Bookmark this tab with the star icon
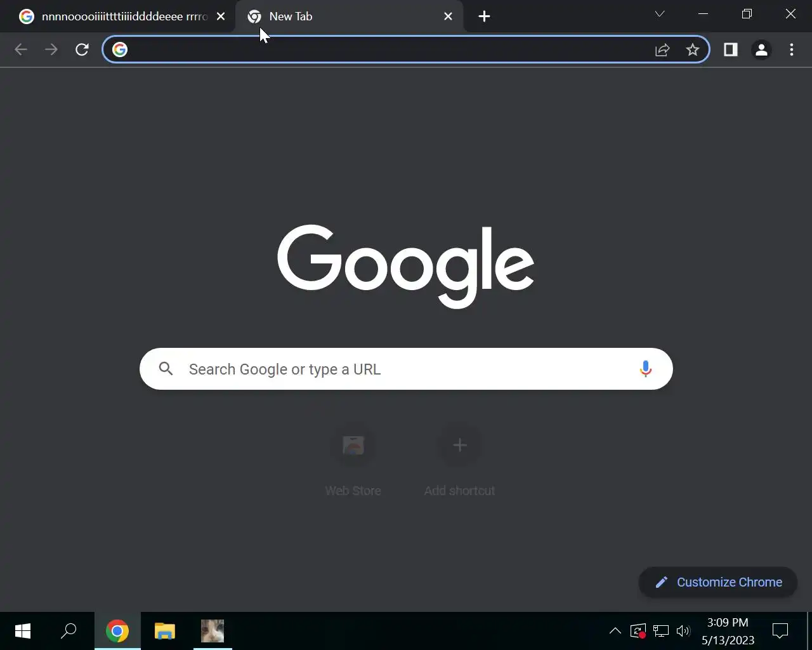Image resolution: width=812 pixels, height=650 pixels. click(693, 50)
